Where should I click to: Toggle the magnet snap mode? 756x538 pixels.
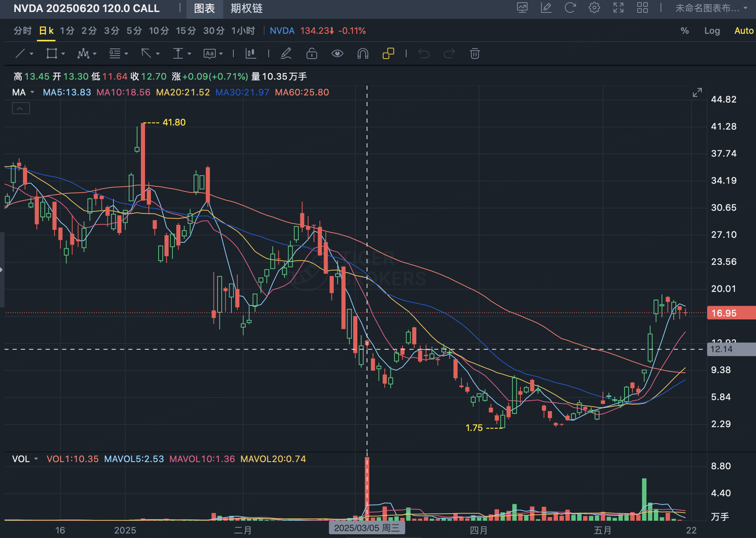tap(363, 54)
